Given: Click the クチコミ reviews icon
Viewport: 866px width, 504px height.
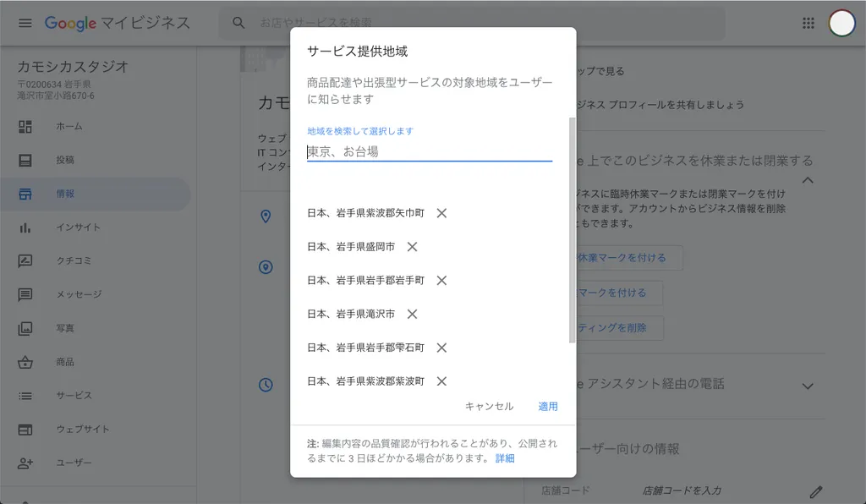Looking at the screenshot, I should click(x=25, y=260).
